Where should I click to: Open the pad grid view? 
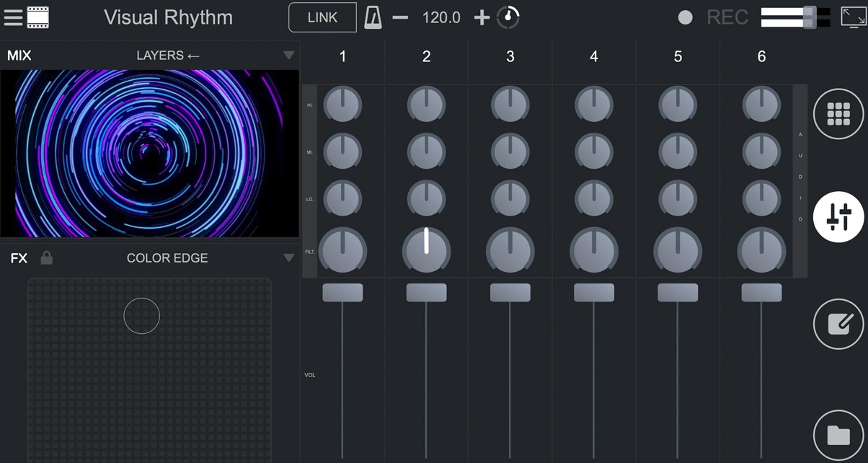(838, 113)
